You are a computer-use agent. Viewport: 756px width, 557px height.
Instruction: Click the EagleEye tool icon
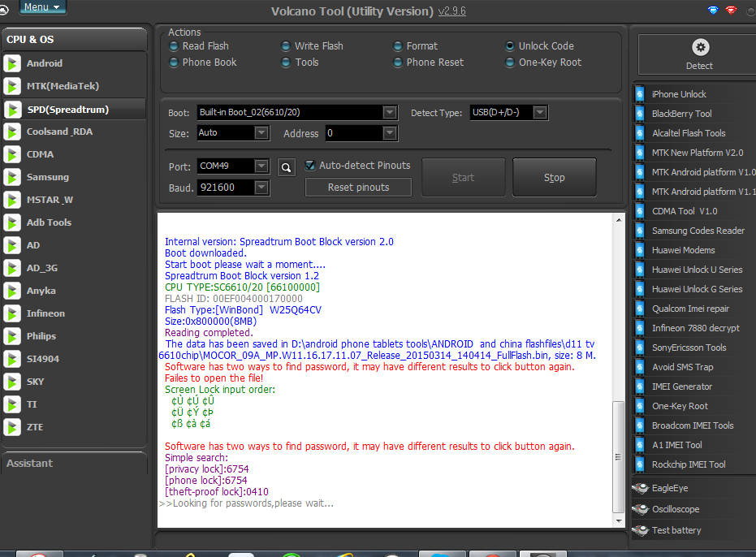click(x=641, y=489)
